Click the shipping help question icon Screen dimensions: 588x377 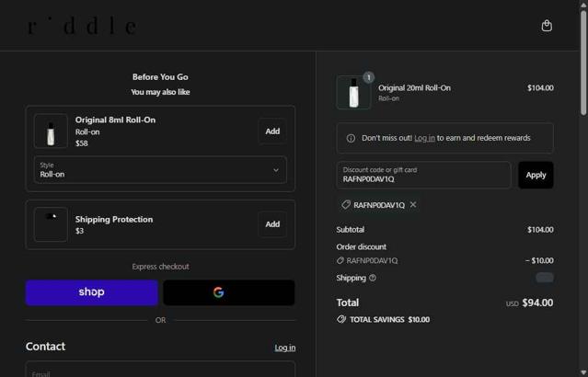(x=373, y=278)
